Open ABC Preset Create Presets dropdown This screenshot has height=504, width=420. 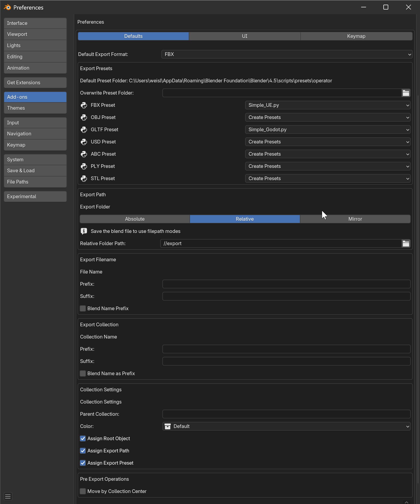328,154
